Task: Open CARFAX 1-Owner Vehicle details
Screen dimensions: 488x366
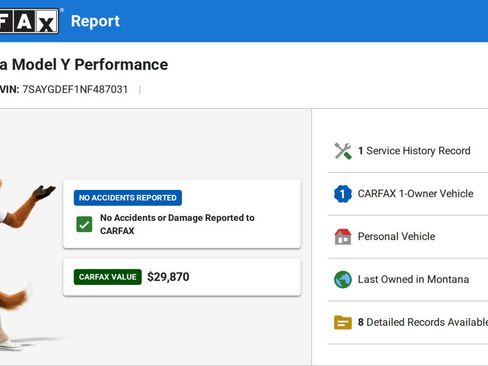Action: (415, 193)
